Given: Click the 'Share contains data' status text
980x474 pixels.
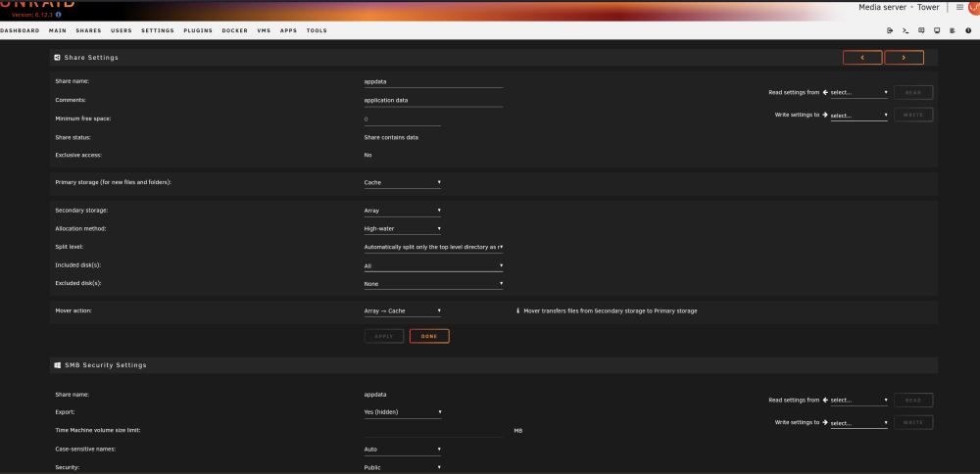Looking at the screenshot, I should [x=391, y=137].
